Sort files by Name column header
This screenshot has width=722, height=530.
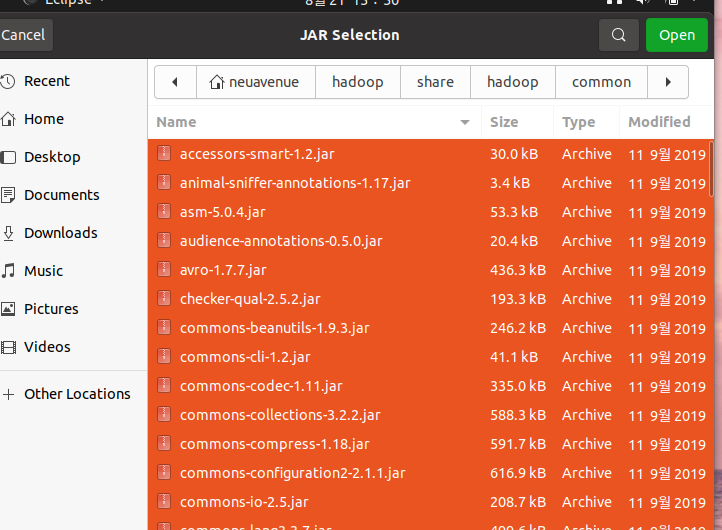point(314,122)
